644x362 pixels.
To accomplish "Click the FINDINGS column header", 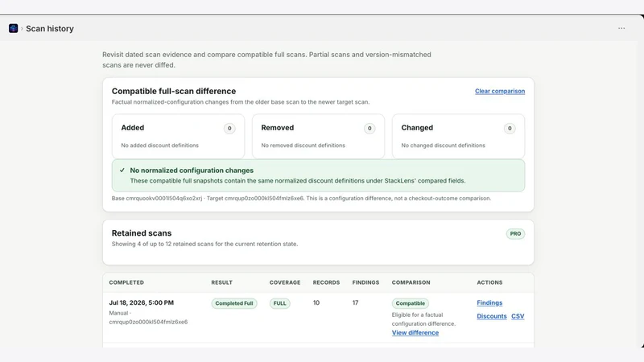I will (365, 282).
